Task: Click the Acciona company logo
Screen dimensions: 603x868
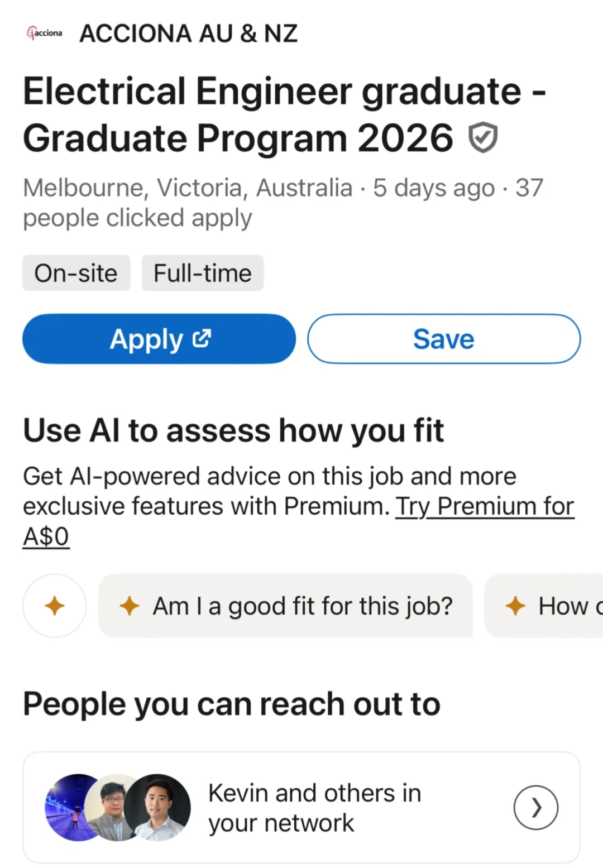Action: tap(45, 33)
